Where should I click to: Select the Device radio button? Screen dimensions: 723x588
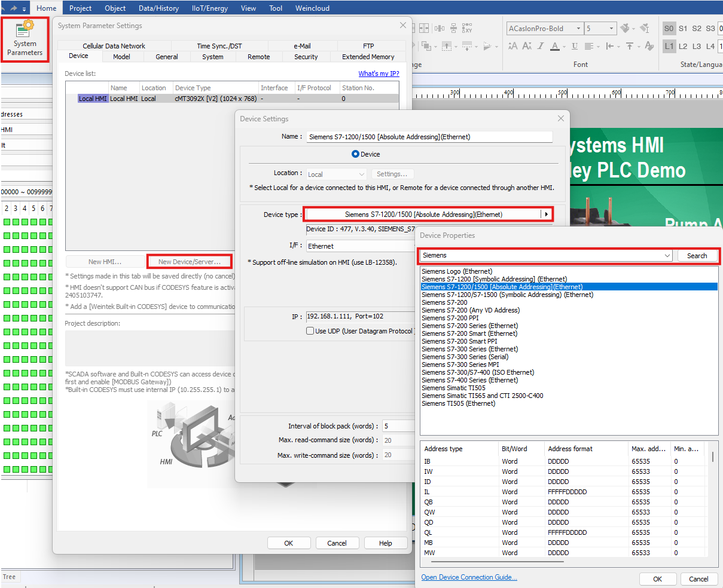(x=355, y=154)
